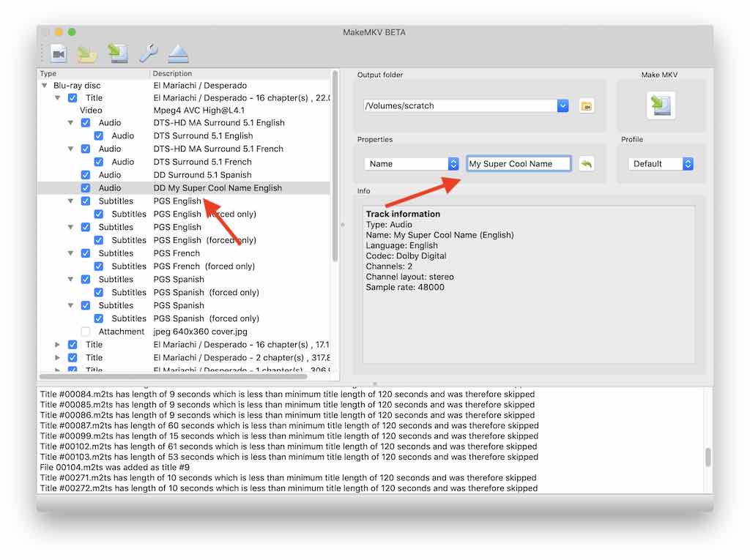This screenshot has height=560, width=750.
Task: Select the jpeg 640x360 cover.jpg attachment
Action: point(184,332)
